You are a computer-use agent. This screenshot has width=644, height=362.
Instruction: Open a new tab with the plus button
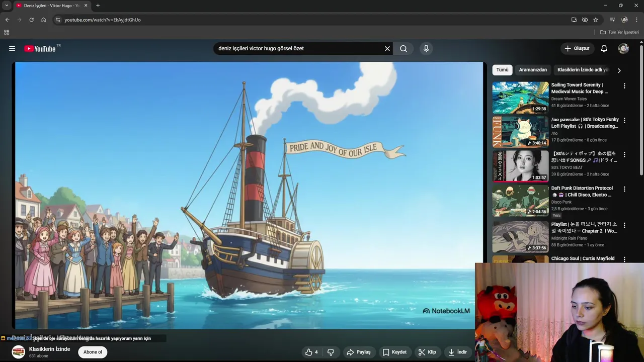tap(98, 6)
